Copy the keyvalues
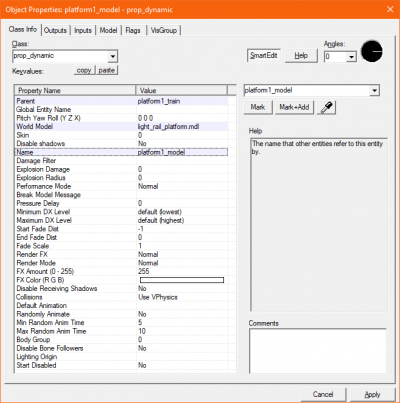Viewport: 400px width, 403px height. (84, 70)
